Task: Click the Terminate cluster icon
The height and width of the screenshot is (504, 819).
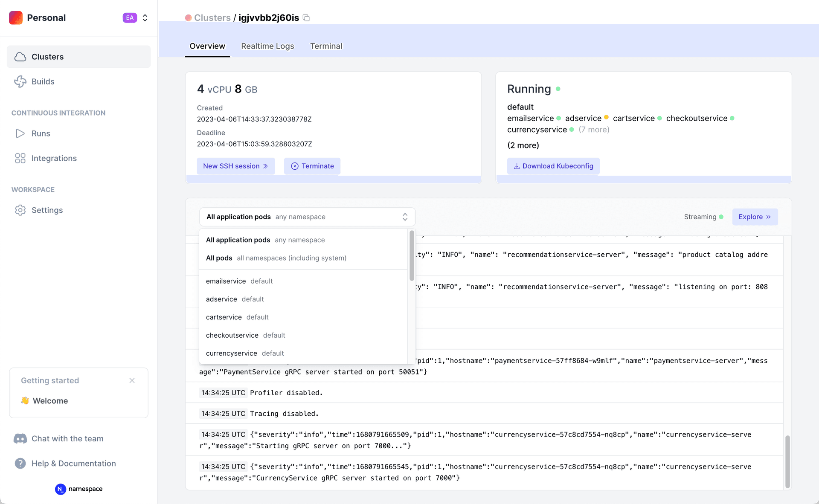Action: [x=294, y=166]
